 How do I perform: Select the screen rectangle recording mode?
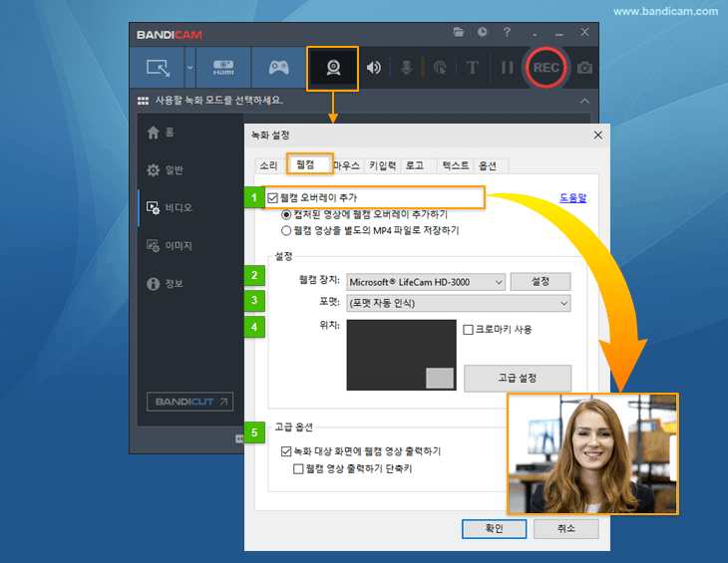pos(159,68)
